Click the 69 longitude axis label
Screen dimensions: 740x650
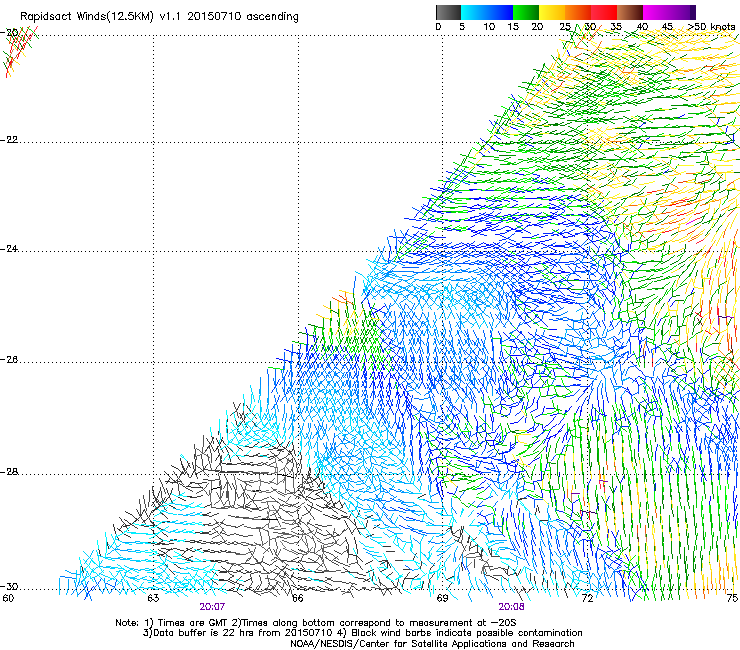(442, 598)
